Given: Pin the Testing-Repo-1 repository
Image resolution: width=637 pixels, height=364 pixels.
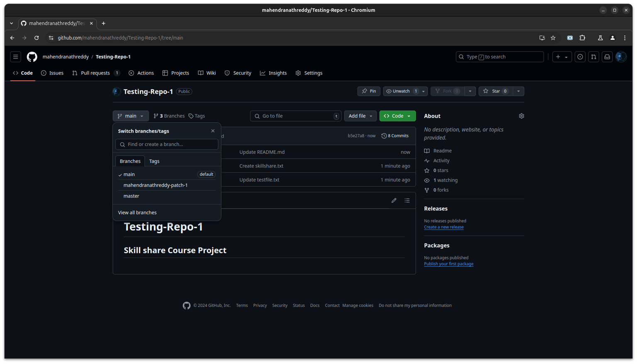Looking at the screenshot, I should tap(369, 91).
